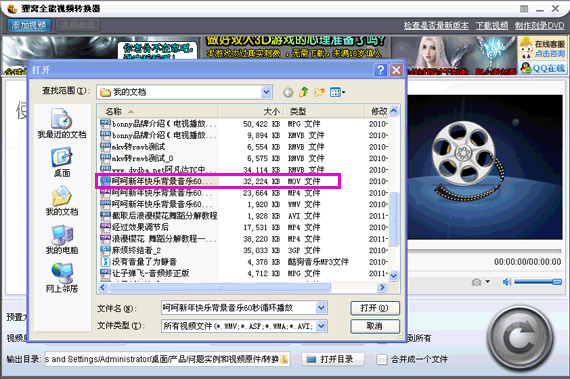
Task: Open the view menu icon
Action: (x=337, y=92)
